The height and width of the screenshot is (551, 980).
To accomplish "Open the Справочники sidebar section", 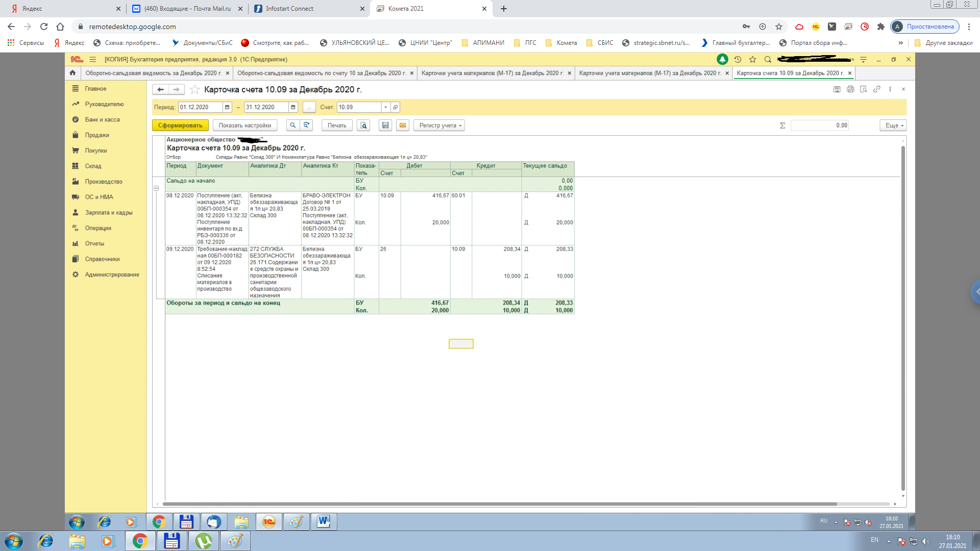I will click(x=102, y=259).
